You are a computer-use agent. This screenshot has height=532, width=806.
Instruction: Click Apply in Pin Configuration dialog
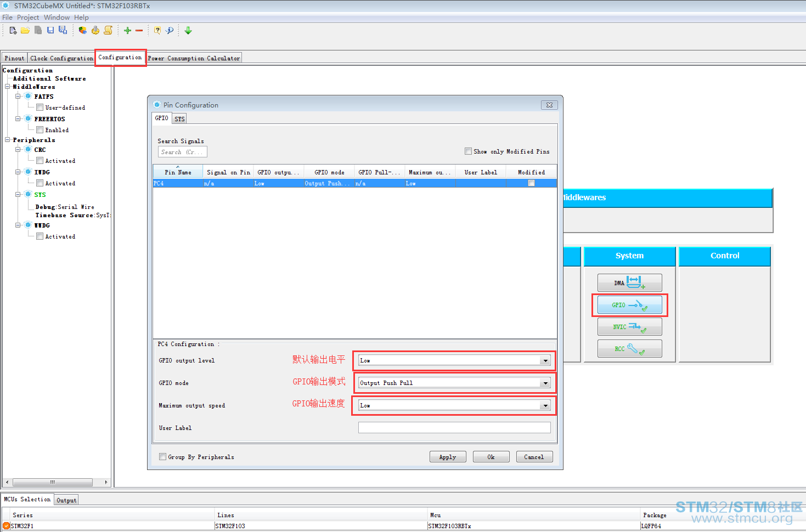[448, 457]
